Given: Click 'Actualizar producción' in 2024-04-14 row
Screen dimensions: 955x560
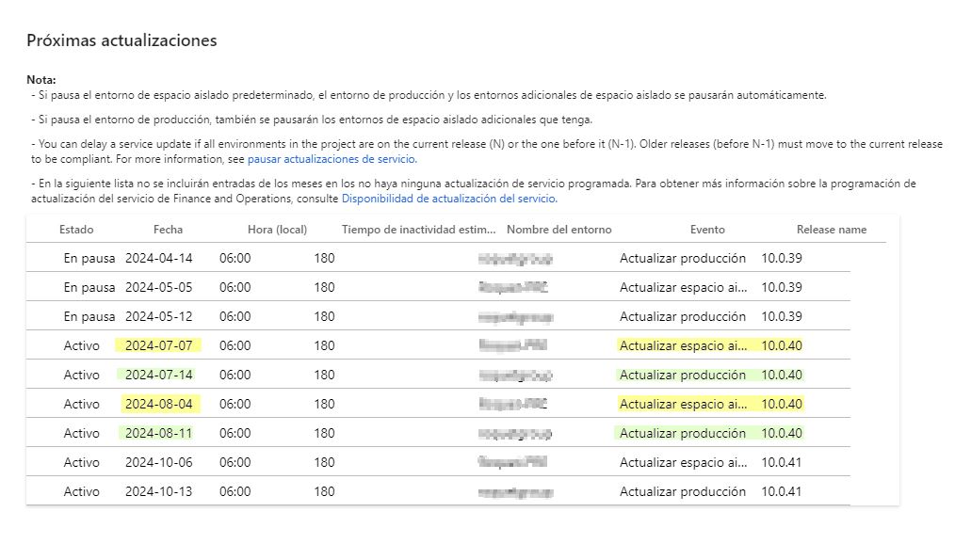Looking at the screenshot, I should [683, 258].
